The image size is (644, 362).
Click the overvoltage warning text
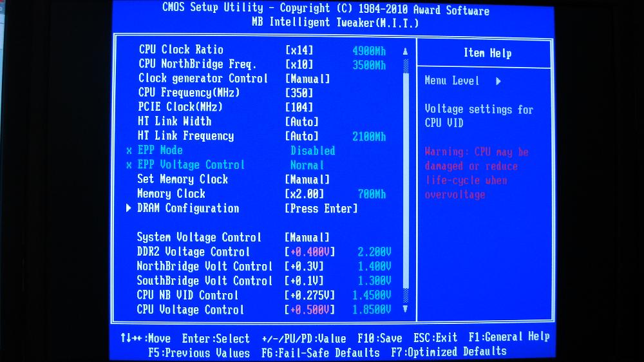[x=477, y=173]
